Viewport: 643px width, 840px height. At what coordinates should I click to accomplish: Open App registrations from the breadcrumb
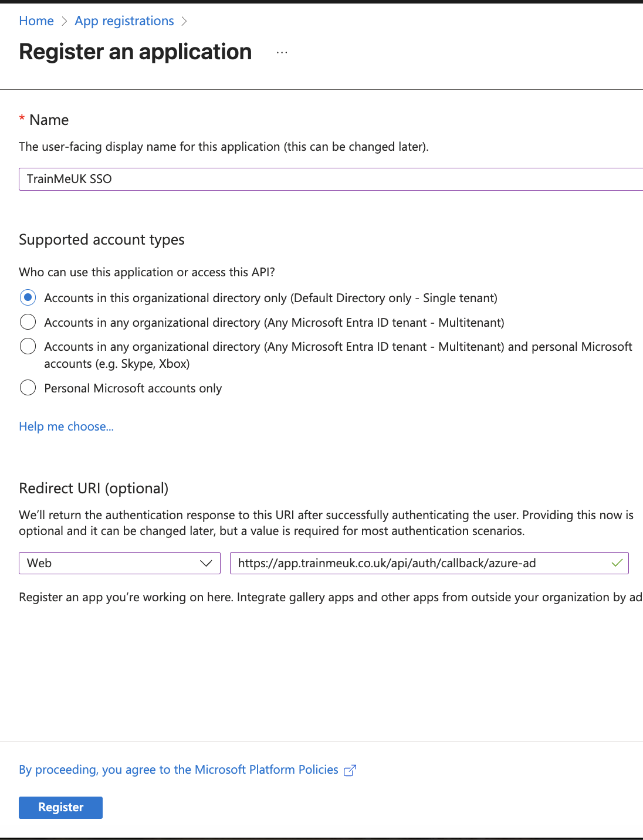[x=124, y=21]
